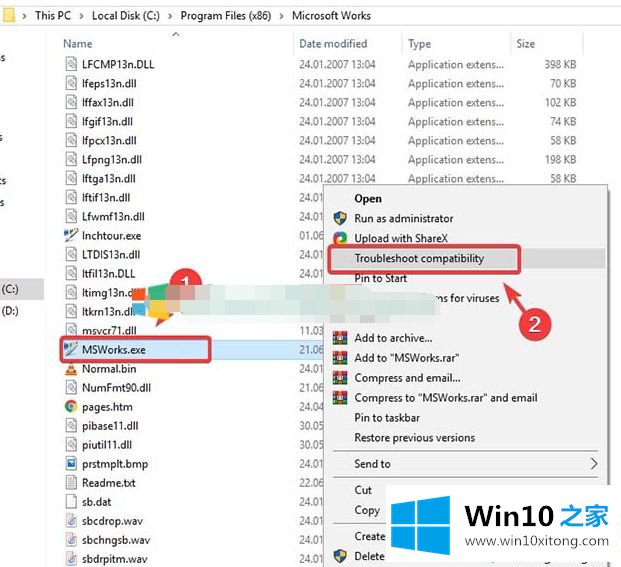Screen dimensions: 621x567
Task: Choose Open from the context menu
Action: (x=368, y=198)
